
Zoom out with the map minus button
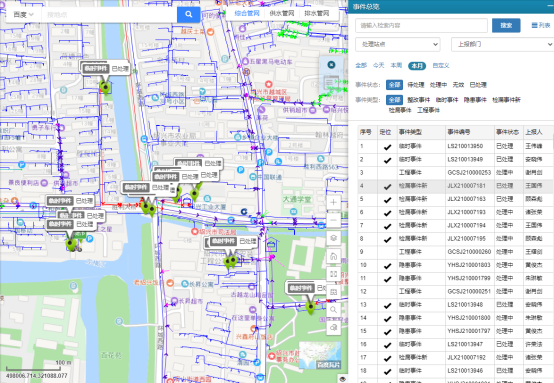pos(333,220)
